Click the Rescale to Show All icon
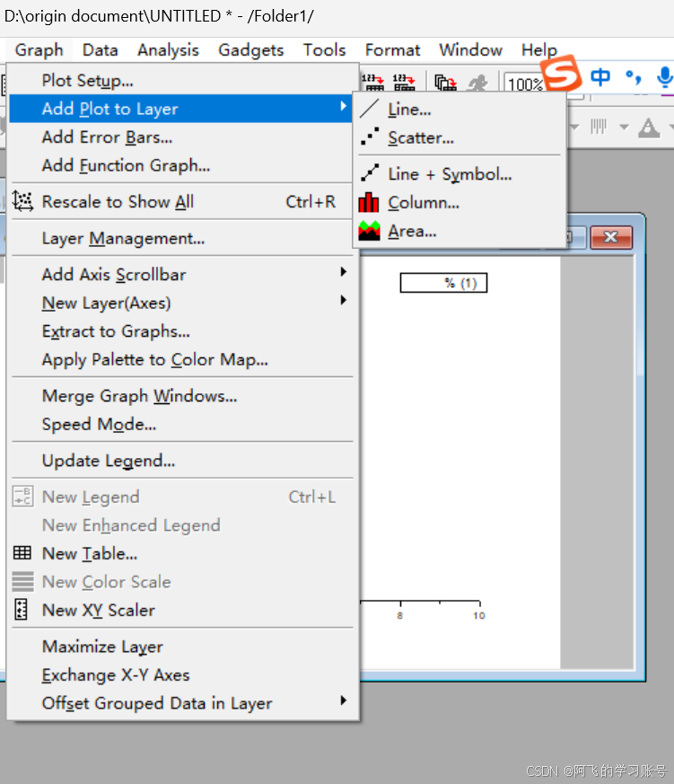The image size is (674, 784). [x=23, y=201]
